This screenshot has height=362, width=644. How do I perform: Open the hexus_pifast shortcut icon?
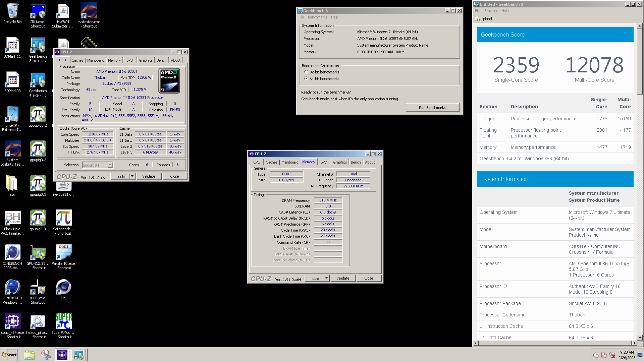tap(38, 326)
